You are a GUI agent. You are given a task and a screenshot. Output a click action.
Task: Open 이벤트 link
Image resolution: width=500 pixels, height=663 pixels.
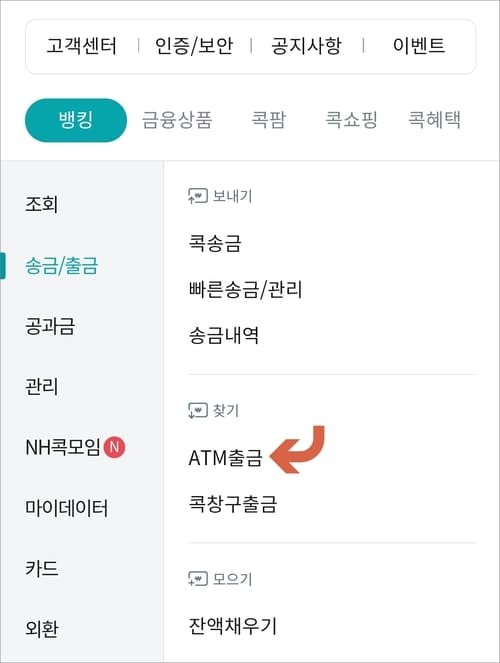click(x=419, y=46)
